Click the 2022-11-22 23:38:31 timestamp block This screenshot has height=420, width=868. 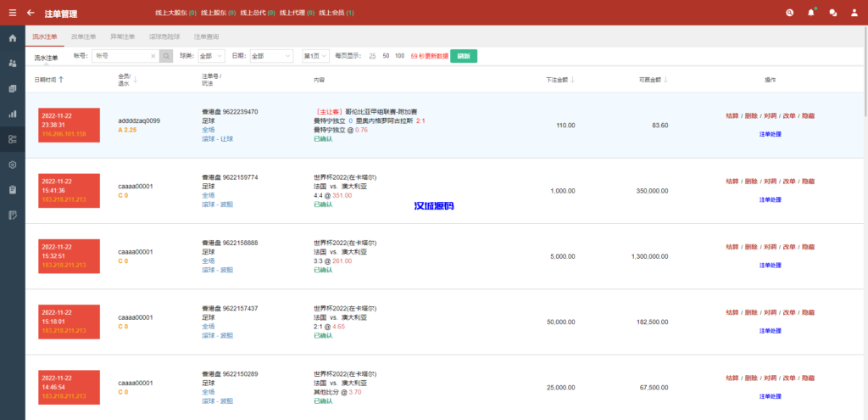(70, 126)
